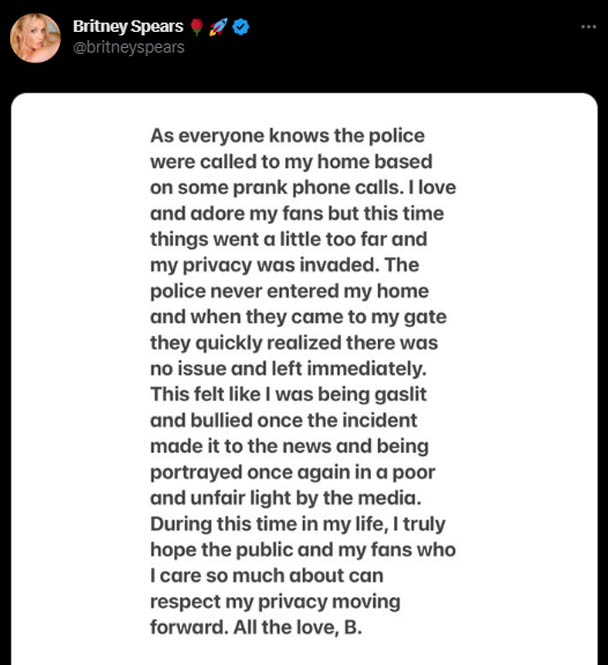This screenshot has width=608, height=665.
Task: Click the text "were called to my home based"
Action: tap(291, 162)
